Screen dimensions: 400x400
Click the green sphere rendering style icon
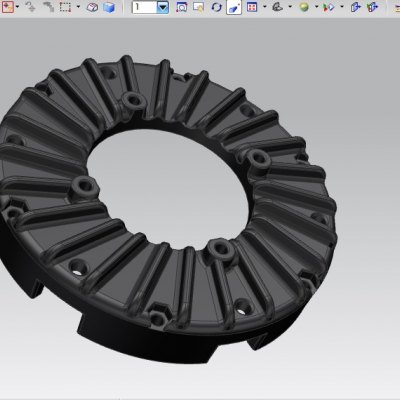click(304, 7)
